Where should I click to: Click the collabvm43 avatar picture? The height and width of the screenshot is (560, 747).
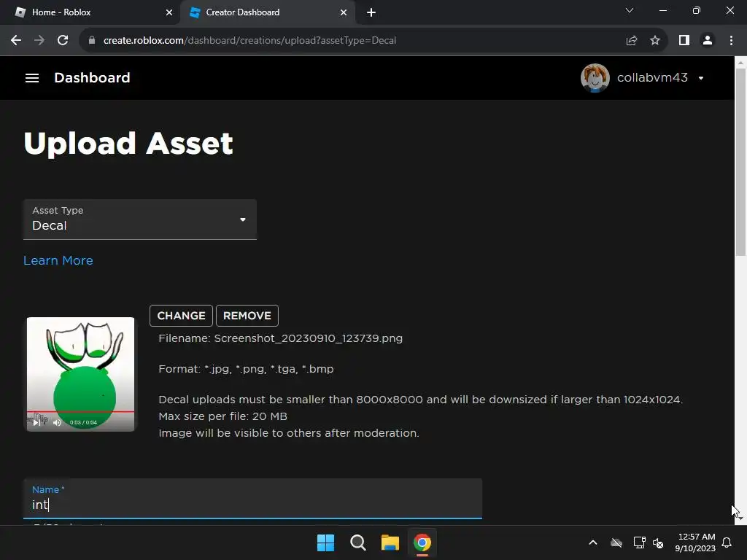595,77
